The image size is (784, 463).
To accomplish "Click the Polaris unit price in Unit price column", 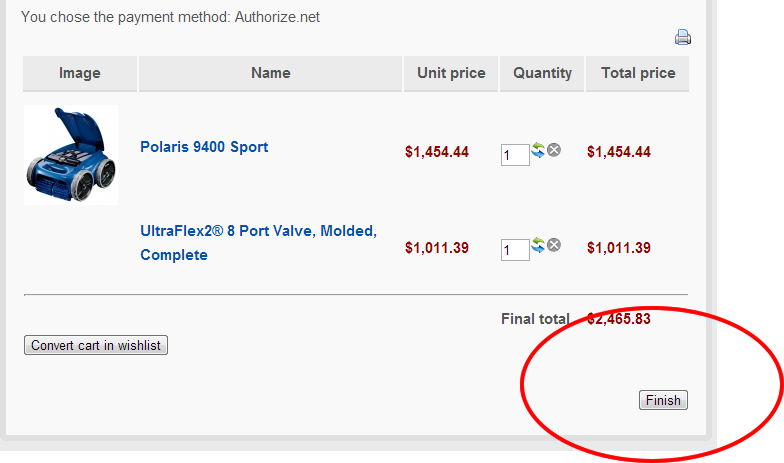I will point(437,152).
